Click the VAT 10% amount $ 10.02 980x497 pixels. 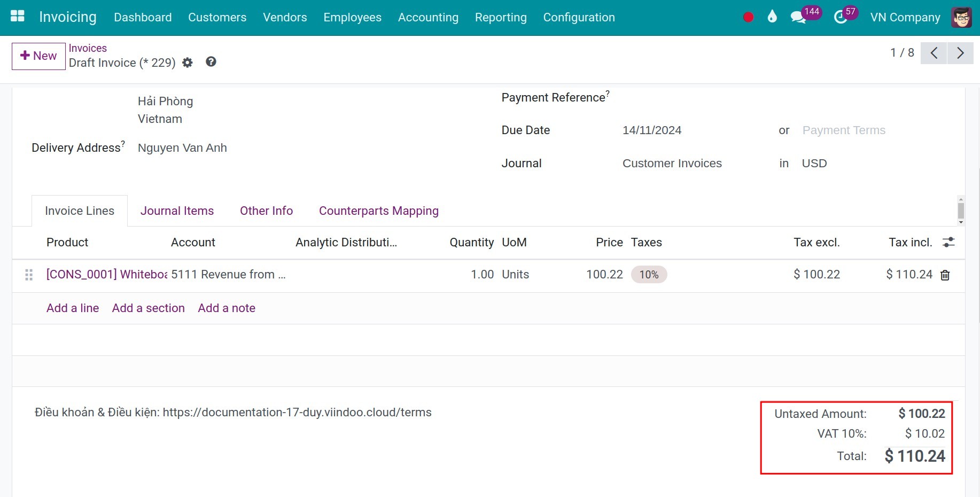[925, 434]
